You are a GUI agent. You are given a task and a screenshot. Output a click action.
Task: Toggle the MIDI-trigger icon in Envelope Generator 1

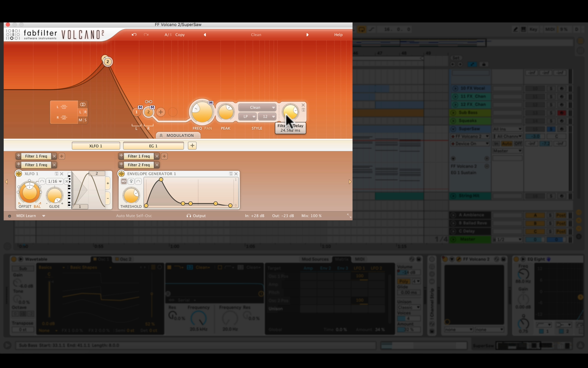(x=131, y=181)
